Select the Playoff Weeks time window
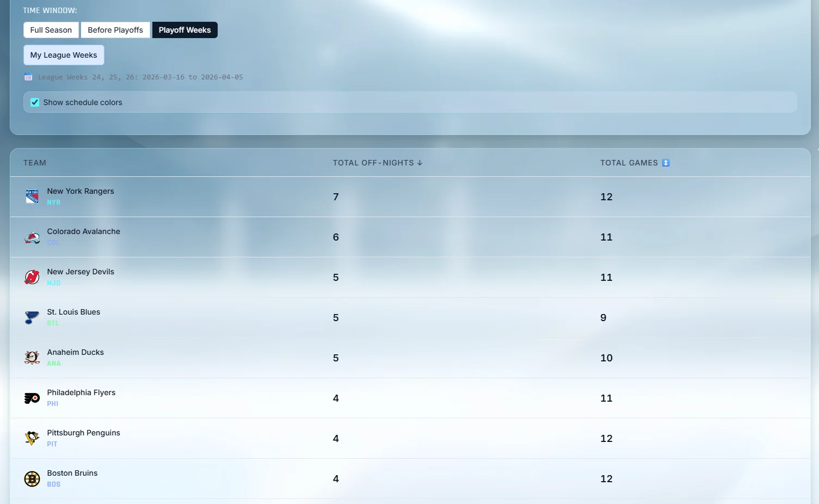Screen dimensions: 819x504 click(x=184, y=30)
